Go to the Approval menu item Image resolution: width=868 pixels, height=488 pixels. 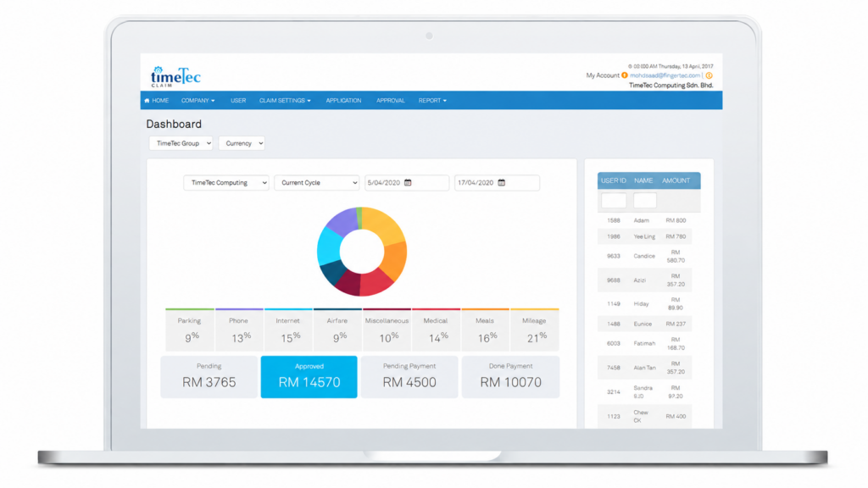click(390, 101)
